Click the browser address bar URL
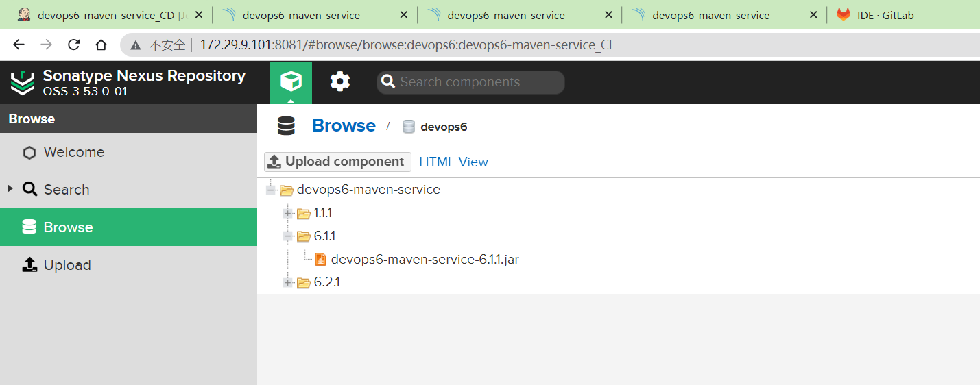980x385 pixels. click(x=406, y=45)
